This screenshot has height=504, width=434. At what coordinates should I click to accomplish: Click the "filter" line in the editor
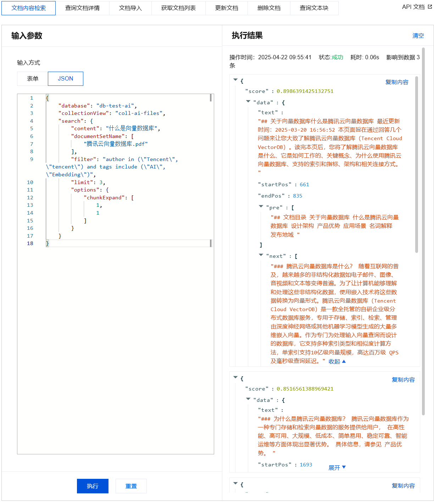[x=124, y=159]
